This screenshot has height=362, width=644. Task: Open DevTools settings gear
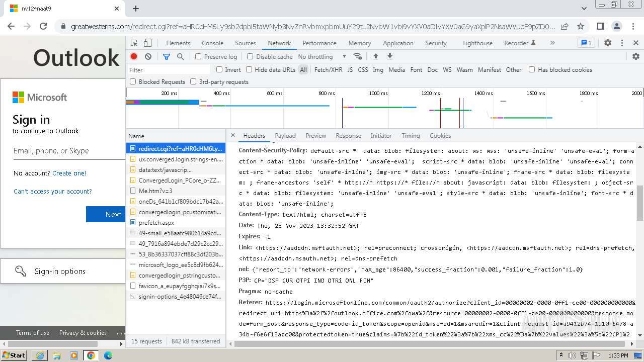click(608, 43)
